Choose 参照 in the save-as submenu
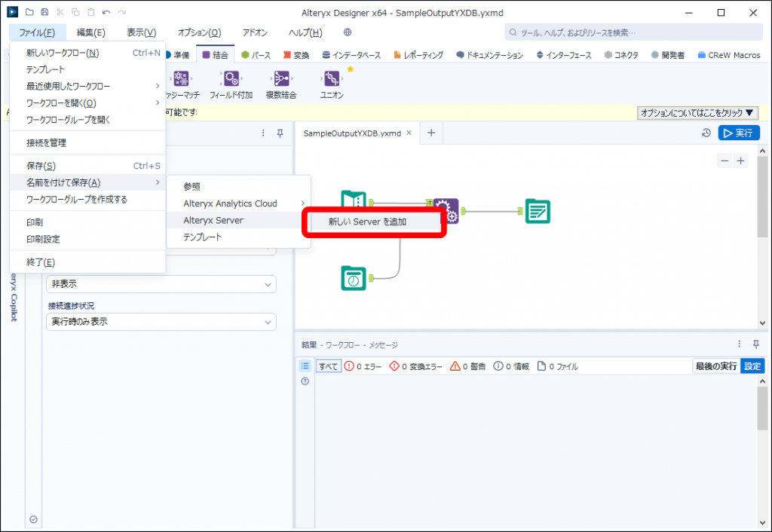 click(x=239, y=187)
